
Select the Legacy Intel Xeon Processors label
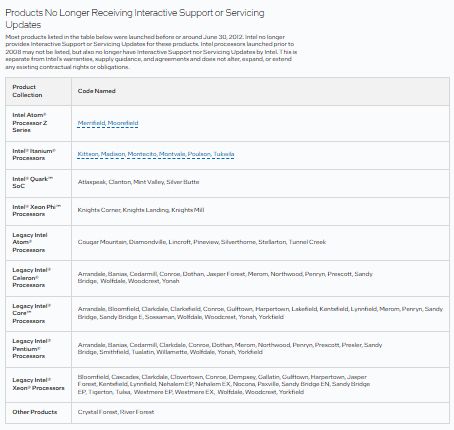click(x=38, y=384)
